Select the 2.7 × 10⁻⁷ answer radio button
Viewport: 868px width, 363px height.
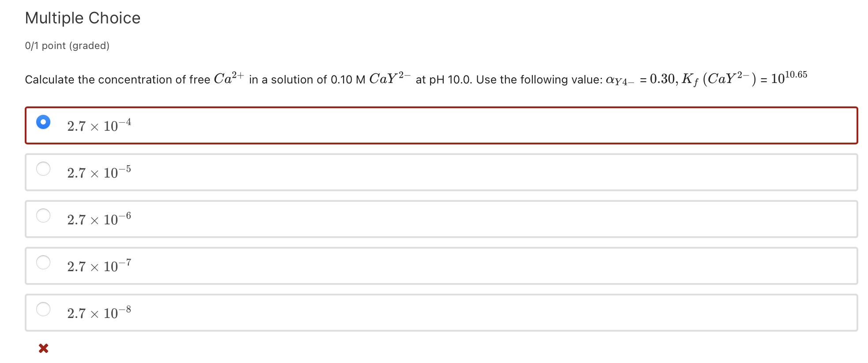click(x=43, y=263)
